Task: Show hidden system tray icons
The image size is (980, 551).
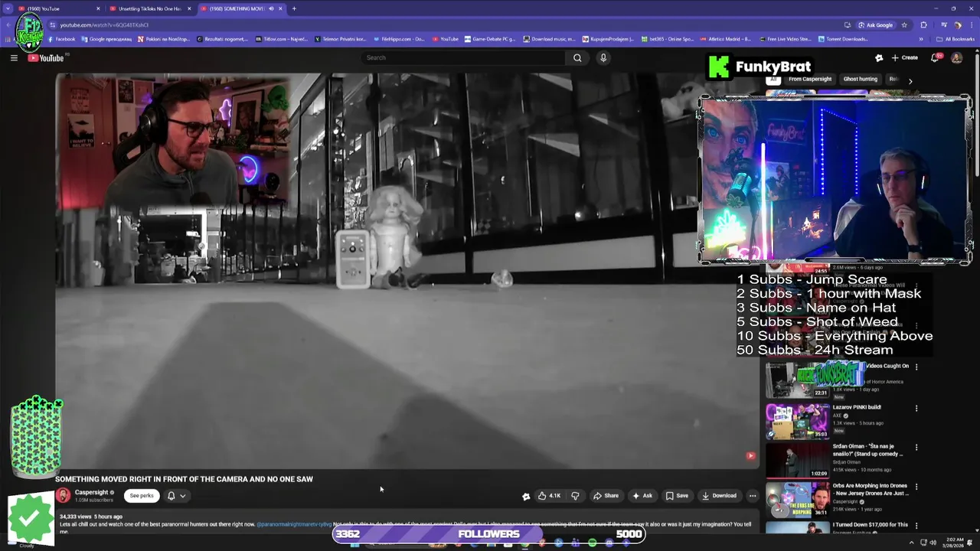Action: coord(911,543)
